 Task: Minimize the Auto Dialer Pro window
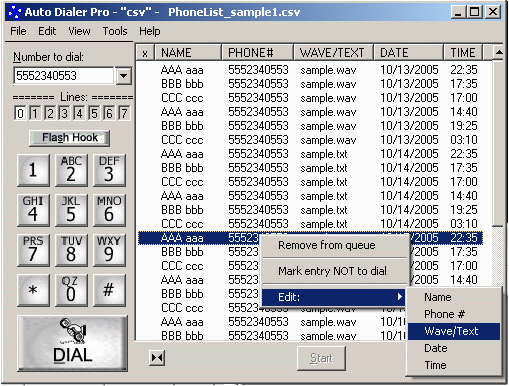458,12
